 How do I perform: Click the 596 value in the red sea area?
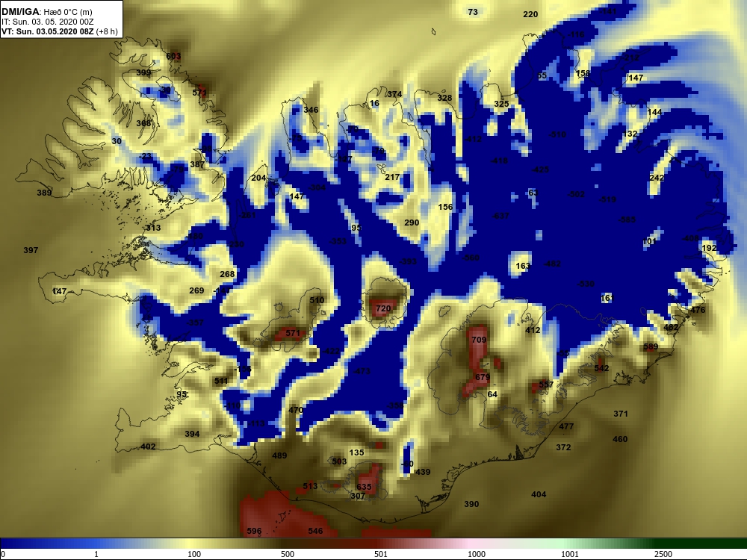(254, 531)
